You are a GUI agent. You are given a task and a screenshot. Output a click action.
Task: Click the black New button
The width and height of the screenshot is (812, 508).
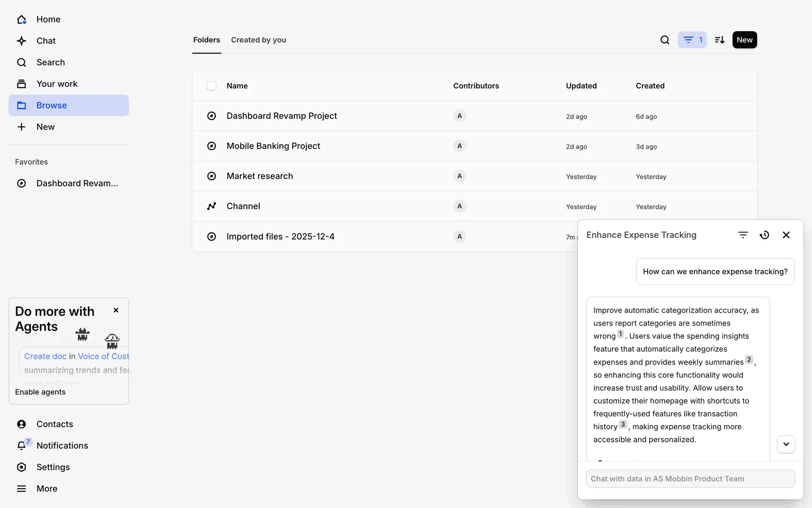pos(744,40)
